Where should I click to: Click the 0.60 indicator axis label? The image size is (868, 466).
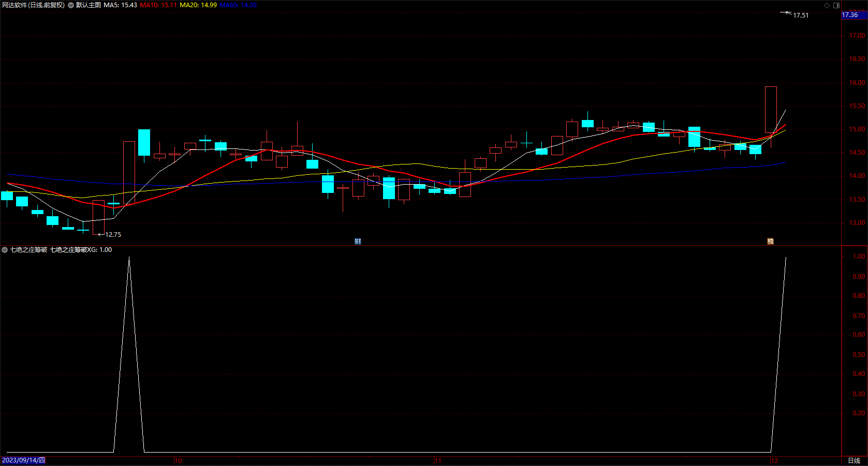pos(859,335)
